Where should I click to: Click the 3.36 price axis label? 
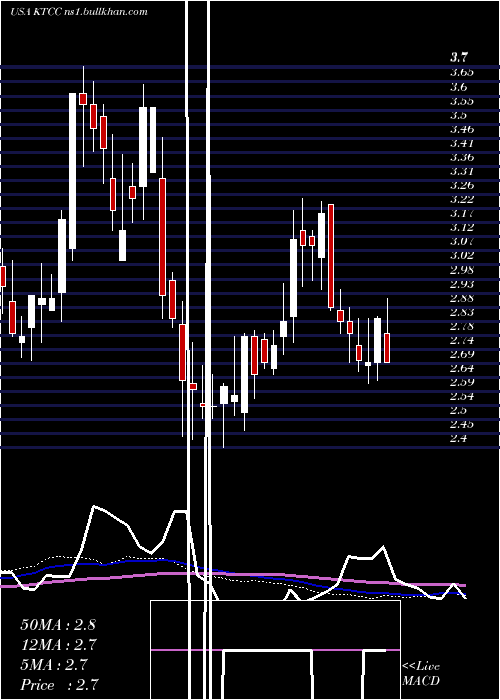click(462, 157)
